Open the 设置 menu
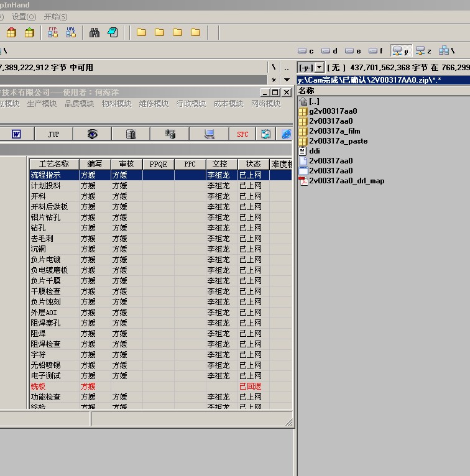The image size is (470, 476). (x=24, y=17)
